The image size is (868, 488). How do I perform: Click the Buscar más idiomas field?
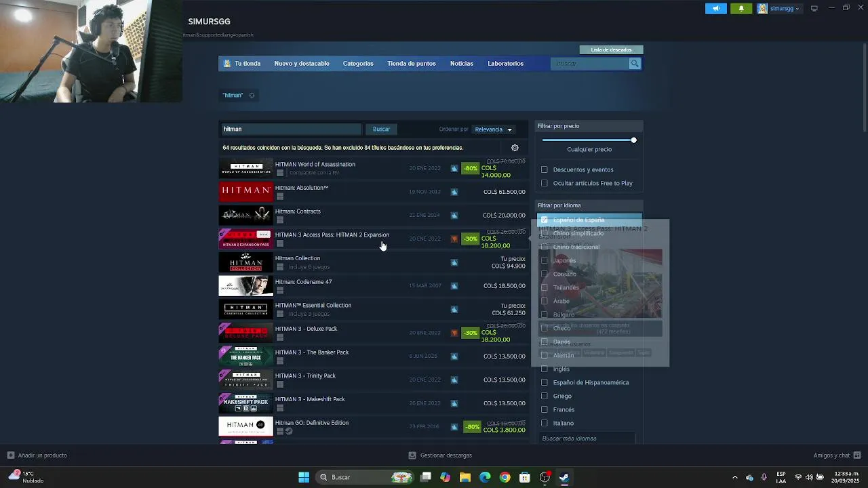point(587,439)
